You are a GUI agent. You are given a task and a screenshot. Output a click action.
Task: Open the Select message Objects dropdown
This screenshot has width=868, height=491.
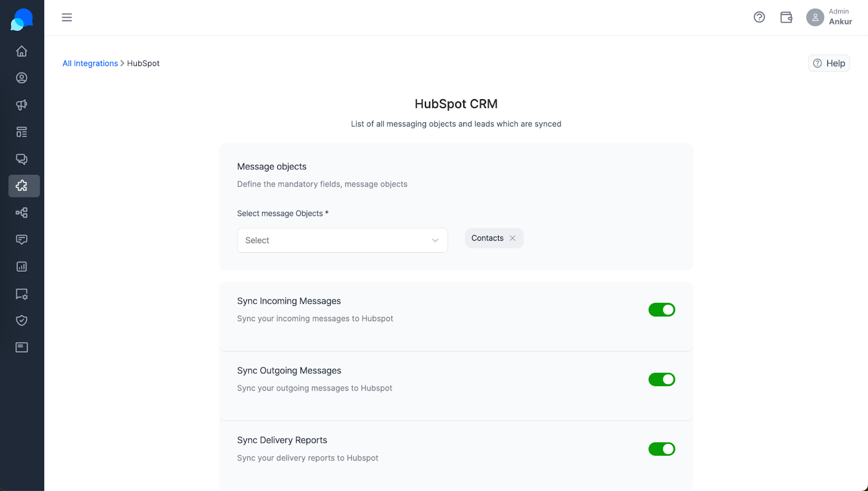342,240
